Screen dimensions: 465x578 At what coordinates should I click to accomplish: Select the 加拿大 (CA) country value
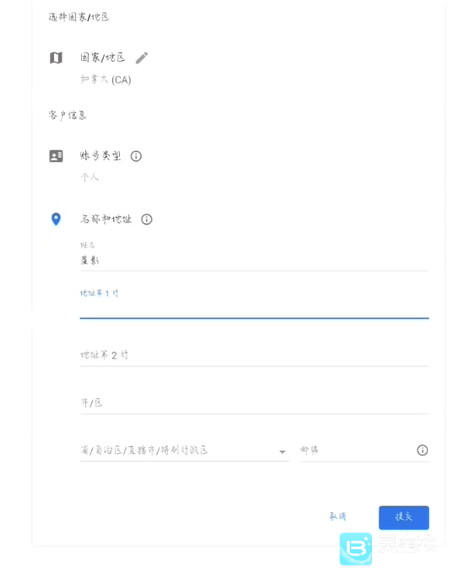(x=106, y=80)
